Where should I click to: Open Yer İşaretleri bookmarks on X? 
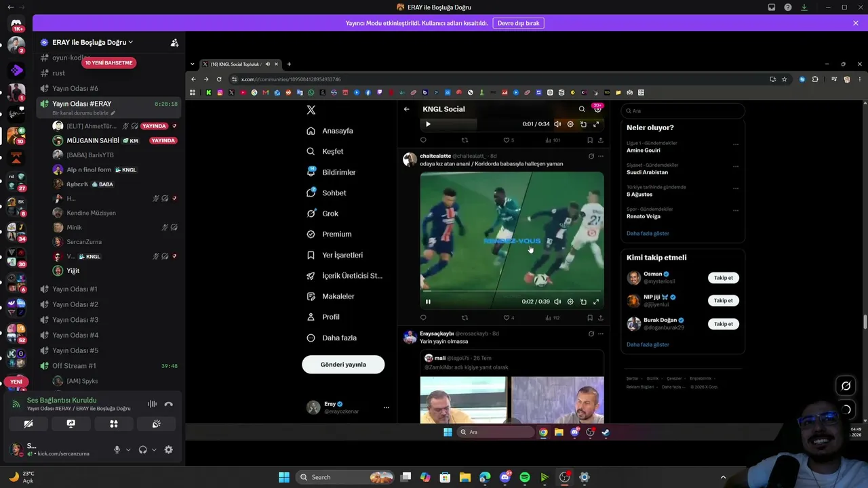click(335, 255)
